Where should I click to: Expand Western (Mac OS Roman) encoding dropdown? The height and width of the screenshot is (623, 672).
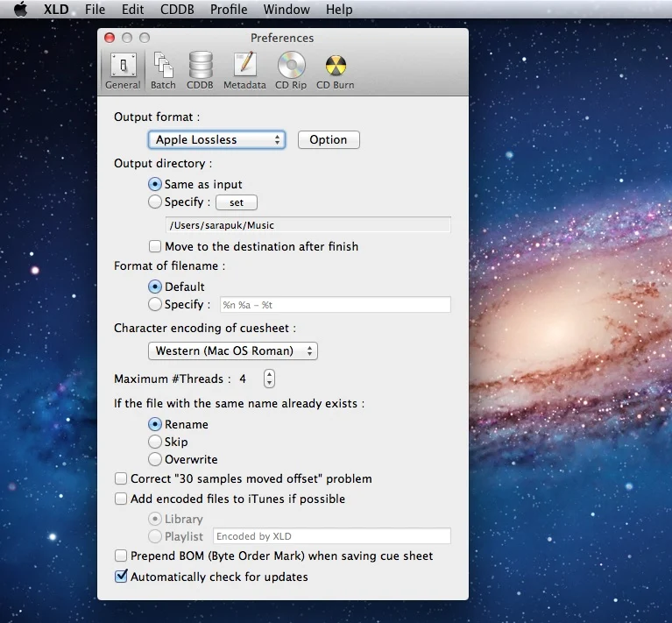[233, 350]
